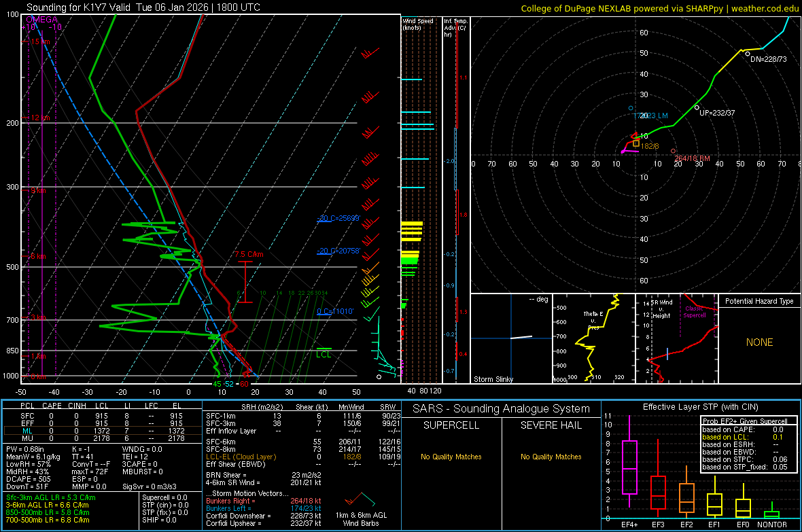Click the 'MeanW = 6.1g/kg' value
802x532 pixels.
(x=33, y=457)
